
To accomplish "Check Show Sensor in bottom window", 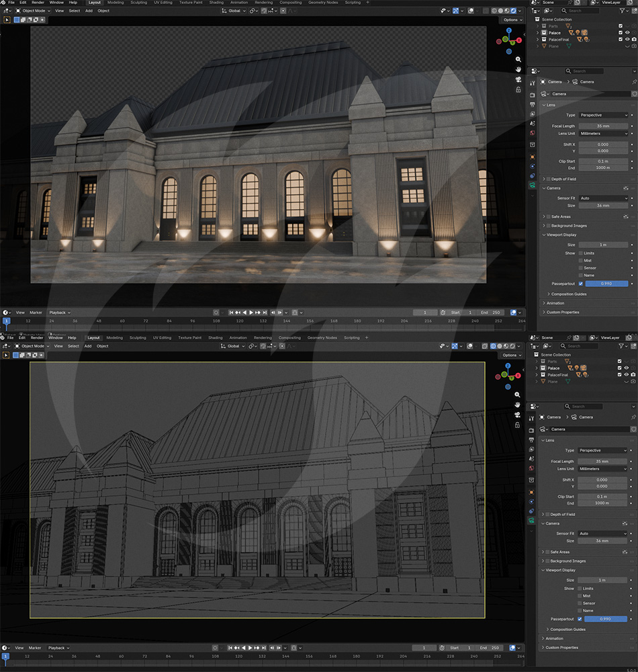I will pos(580,603).
